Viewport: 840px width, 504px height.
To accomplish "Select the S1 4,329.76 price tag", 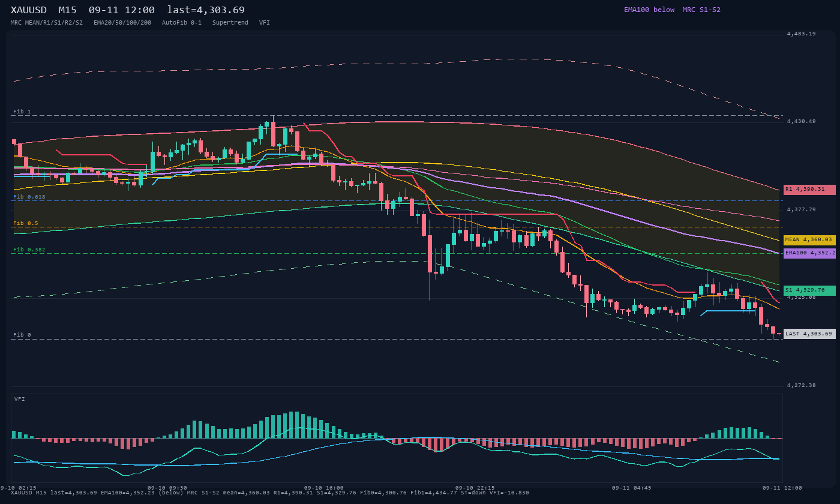I will tap(809, 290).
